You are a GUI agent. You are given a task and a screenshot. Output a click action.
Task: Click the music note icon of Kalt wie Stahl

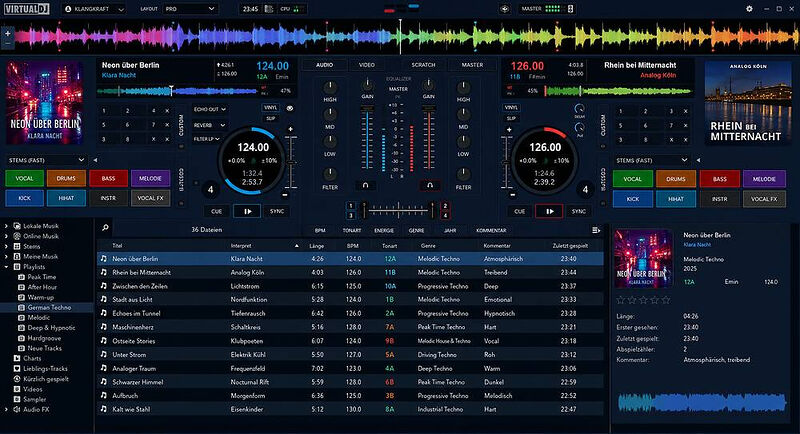pyautogui.click(x=104, y=409)
